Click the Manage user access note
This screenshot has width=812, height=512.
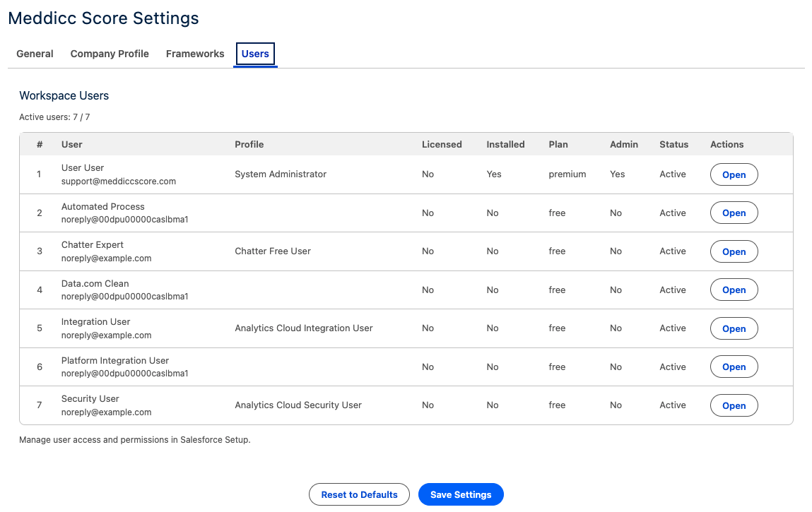(135, 440)
